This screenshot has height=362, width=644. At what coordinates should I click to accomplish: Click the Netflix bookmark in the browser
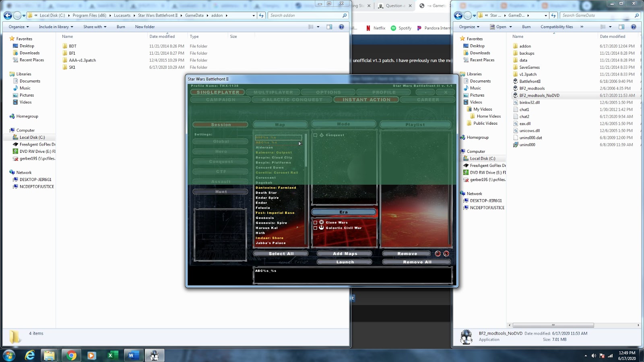coord(376,28)
